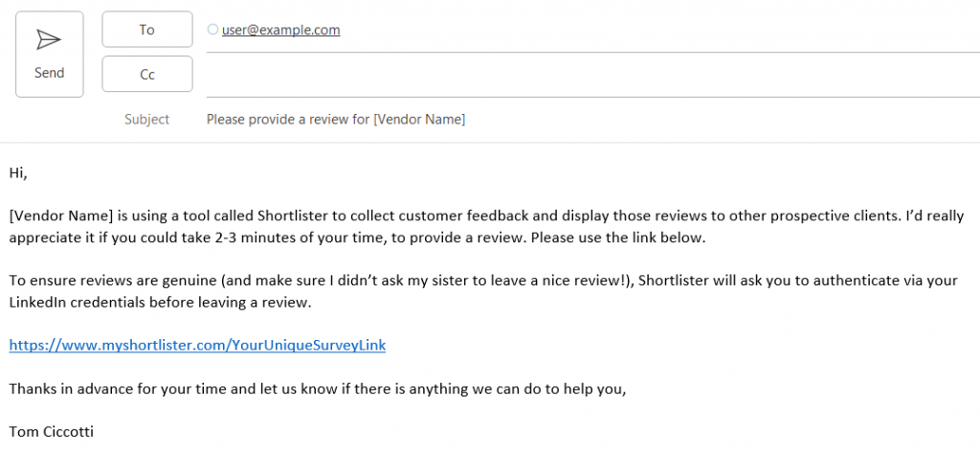Click the Tom Ciccotti signature line
Viewport: 980px width, 453px height.
[x=51, y=431]
